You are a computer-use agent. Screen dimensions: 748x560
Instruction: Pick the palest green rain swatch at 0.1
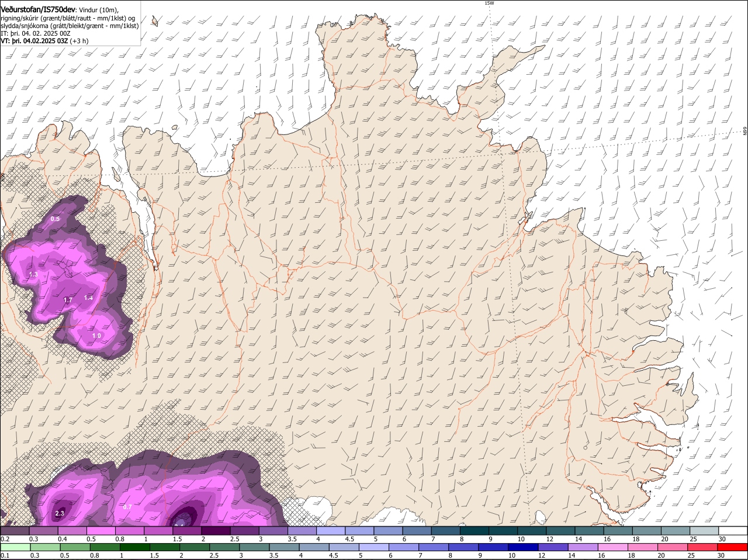click(15, 548)
